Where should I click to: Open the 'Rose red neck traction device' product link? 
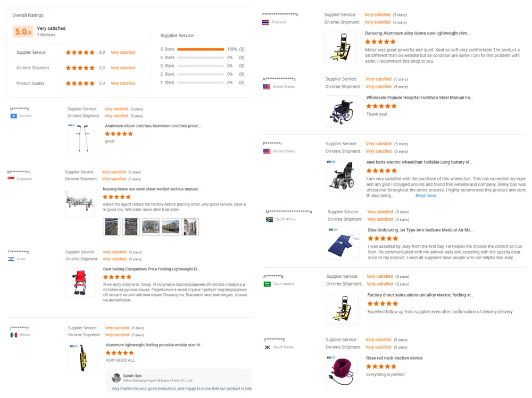394,358
